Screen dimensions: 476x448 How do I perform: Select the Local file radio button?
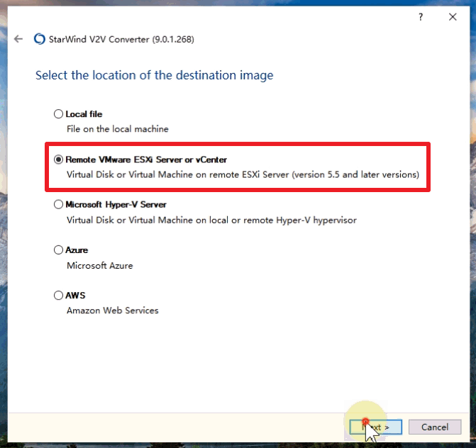[x=58, y=114]
